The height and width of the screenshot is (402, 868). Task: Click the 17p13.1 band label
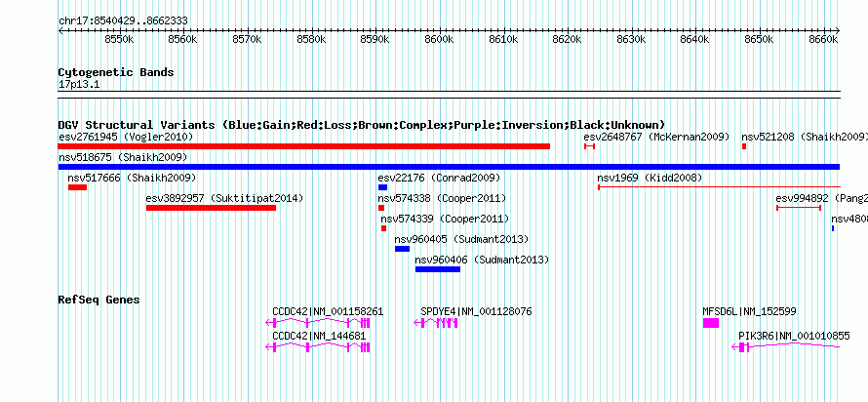(x=79, y=85)
